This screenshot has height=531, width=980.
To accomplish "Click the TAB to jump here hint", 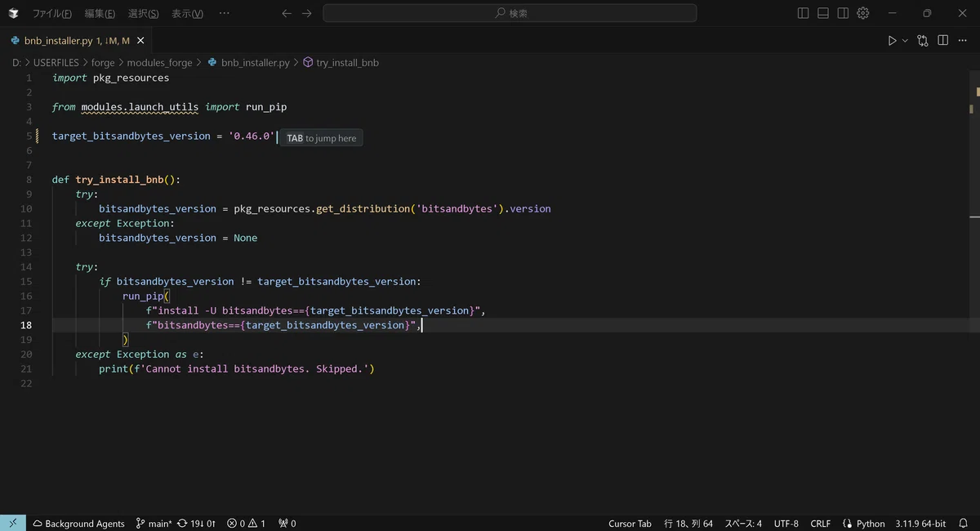I will tap(322, 138).
